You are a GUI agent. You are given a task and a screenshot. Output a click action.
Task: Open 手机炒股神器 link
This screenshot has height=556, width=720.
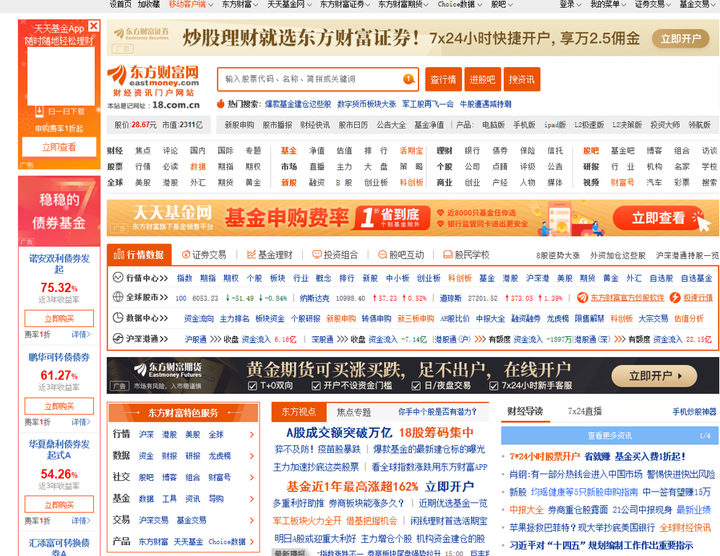pos(694,412)
